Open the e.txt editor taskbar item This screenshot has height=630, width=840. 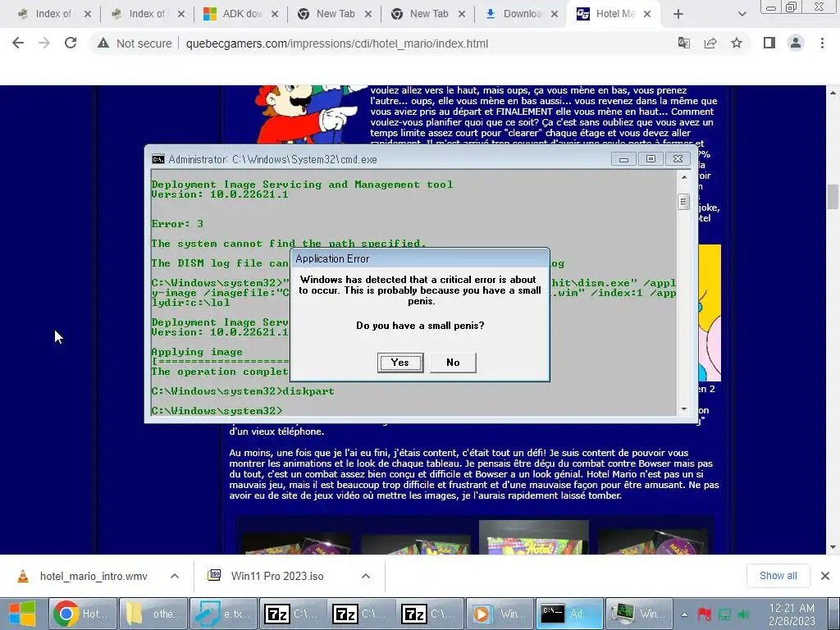(x=223, y=614)
